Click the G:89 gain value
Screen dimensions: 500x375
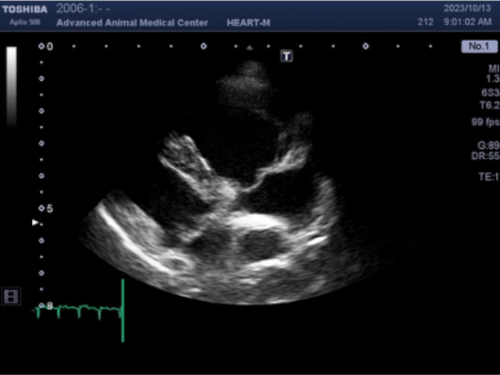488,145
